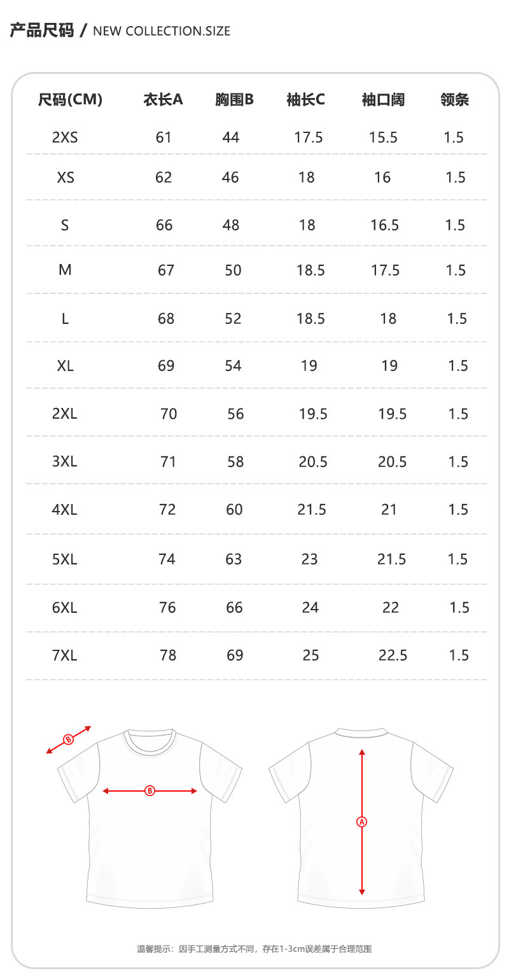The height and width of the screenshot is (980, 509).
Task: Click the 领条 column header
Action: (455, 99)
